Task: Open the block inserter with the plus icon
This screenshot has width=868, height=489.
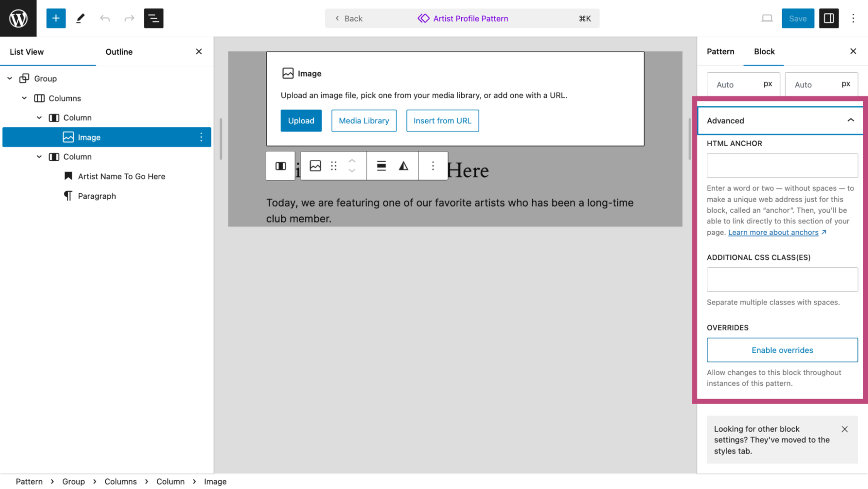Action: [x=56, y=18]
